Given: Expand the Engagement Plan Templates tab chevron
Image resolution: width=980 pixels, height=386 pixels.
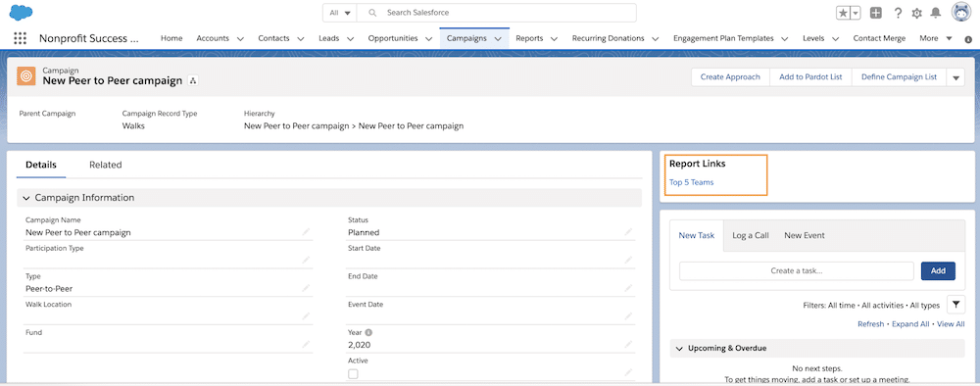Looking at the screenshot, I should [x=784, y=39].
